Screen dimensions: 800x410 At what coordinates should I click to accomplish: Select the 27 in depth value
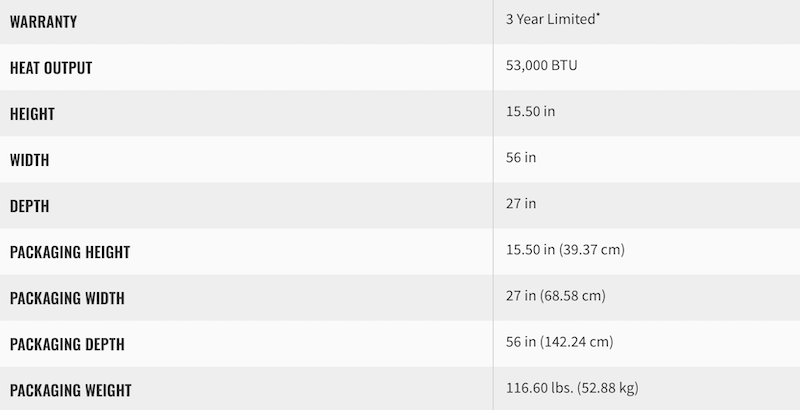(x=521, y=203)
